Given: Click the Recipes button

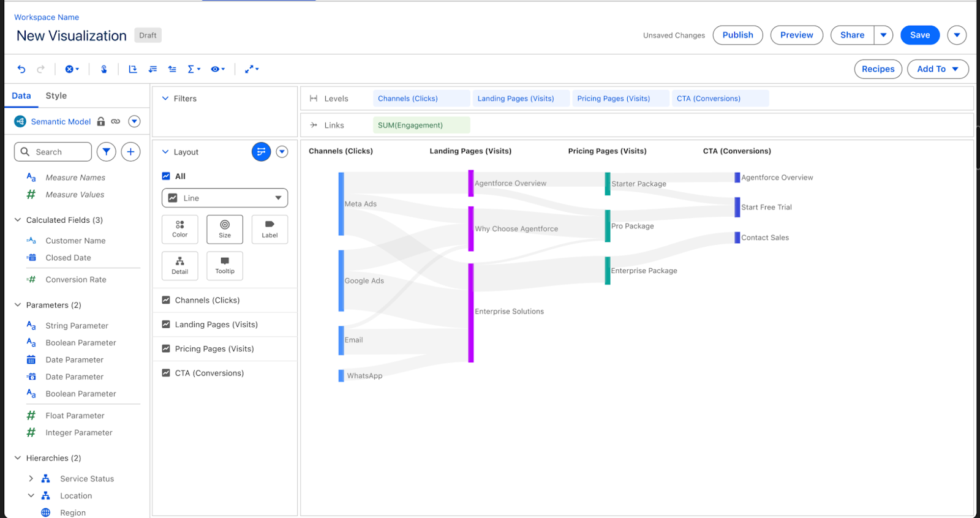Looking at the screenshot, I should (878, 69).
